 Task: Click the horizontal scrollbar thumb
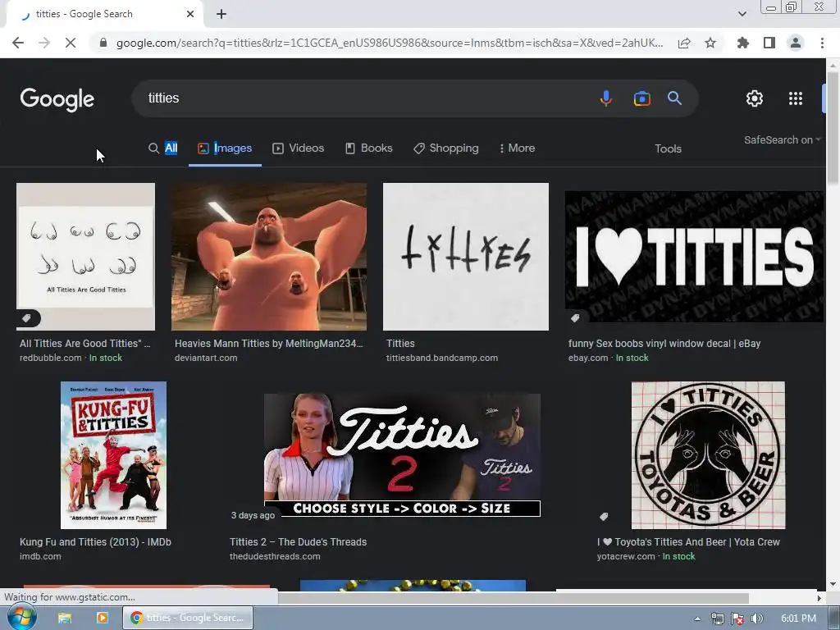click(x=514, y=598)
